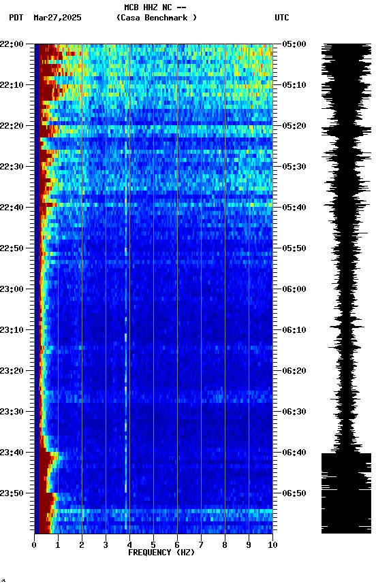
Task: Click the '22:20' PDT time label
Action: click(x=12, y=126)
